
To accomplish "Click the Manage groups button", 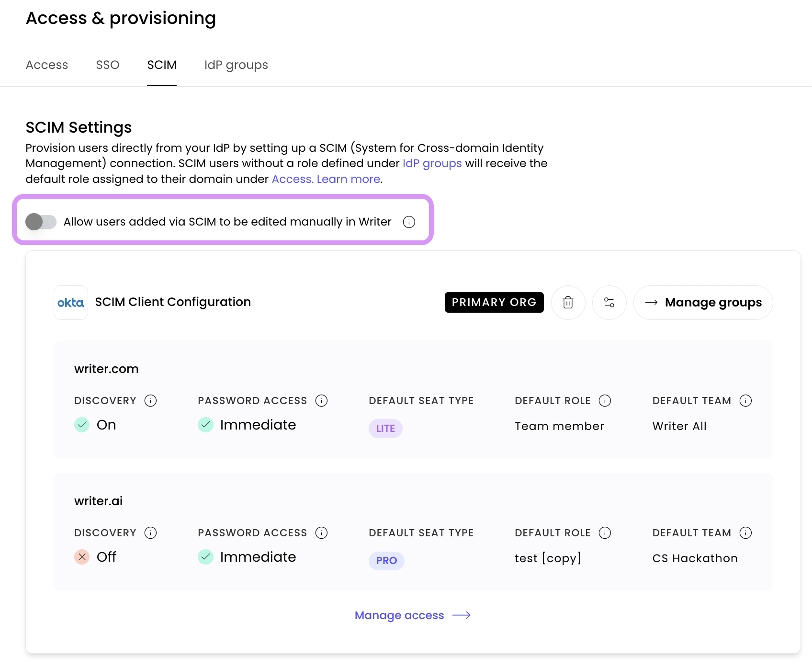I will click(703, 303).
